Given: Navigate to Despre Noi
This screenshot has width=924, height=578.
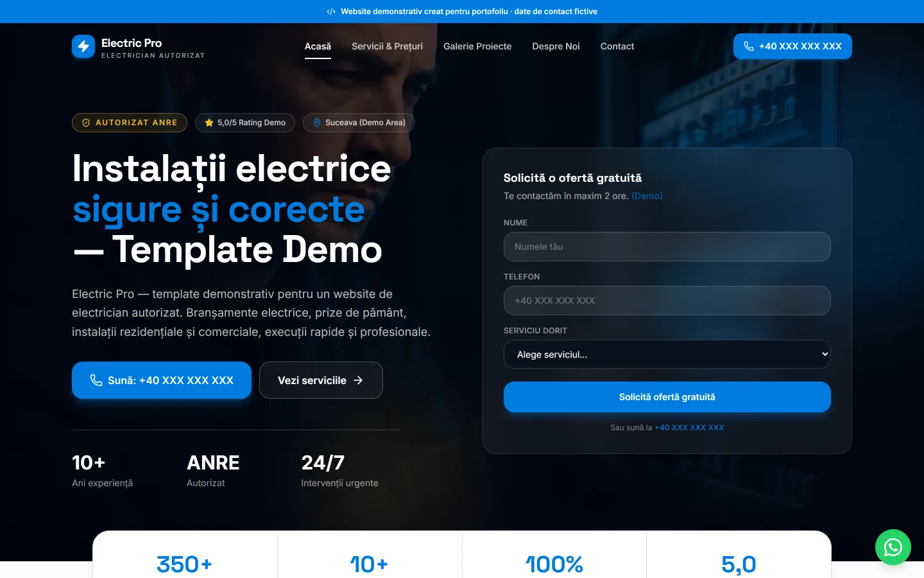Looking at the screenshot, I should [x=556, y=46].
